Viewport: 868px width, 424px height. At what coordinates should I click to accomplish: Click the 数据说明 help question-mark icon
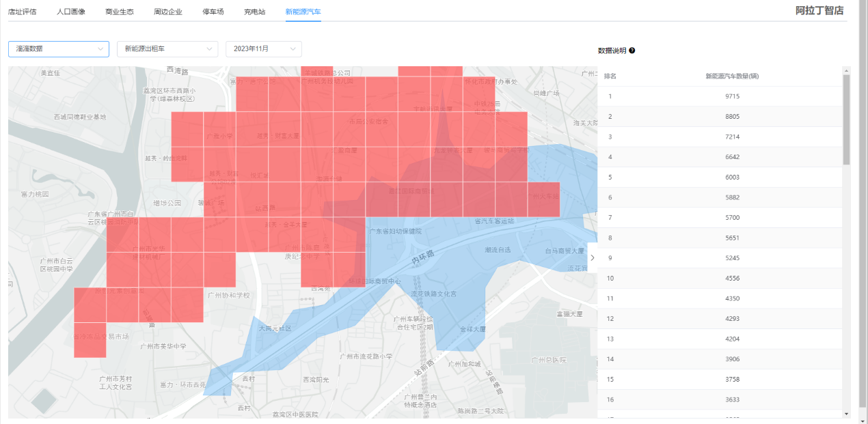632,51
